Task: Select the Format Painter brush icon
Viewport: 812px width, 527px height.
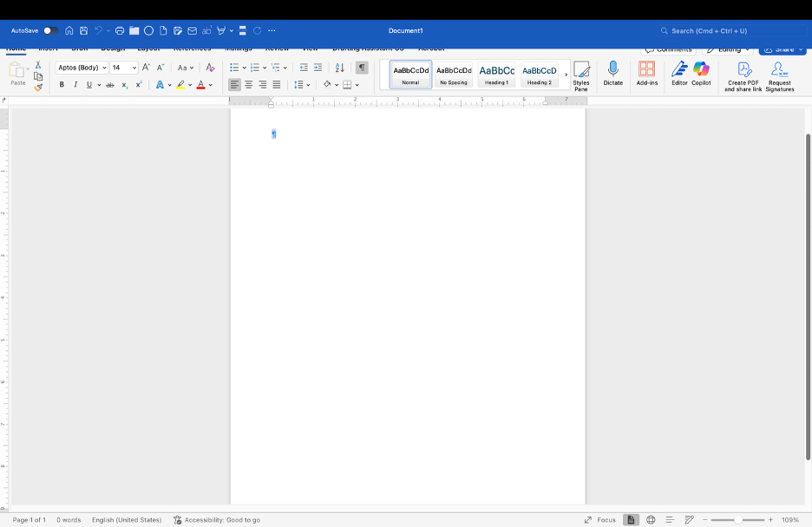Action: point(38,88)
